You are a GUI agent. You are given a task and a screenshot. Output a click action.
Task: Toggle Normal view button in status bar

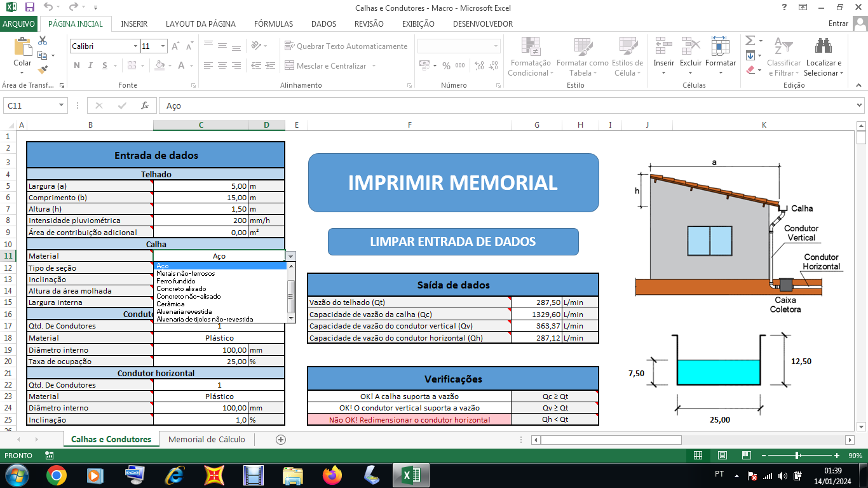coord(698,456)
